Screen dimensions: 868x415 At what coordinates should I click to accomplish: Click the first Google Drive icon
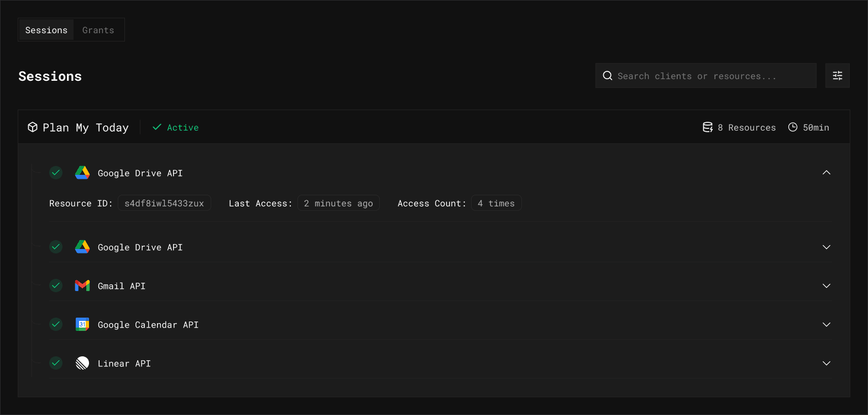(x=82, y=173)
